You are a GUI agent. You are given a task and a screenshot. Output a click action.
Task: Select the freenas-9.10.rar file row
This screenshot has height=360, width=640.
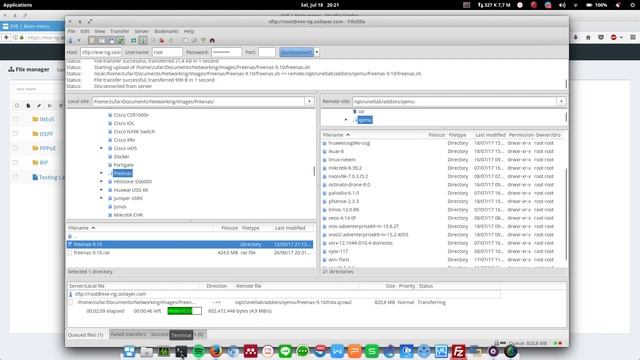pos(190,253)
